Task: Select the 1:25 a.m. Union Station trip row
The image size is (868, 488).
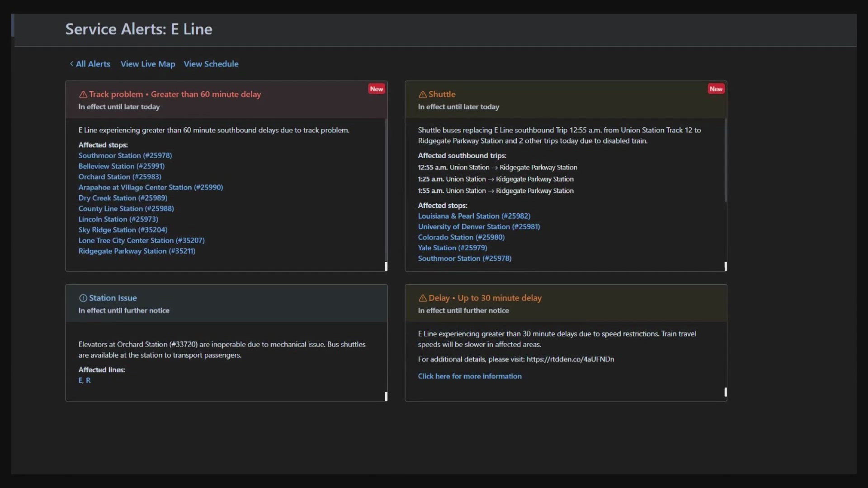Action: [495, 179]
